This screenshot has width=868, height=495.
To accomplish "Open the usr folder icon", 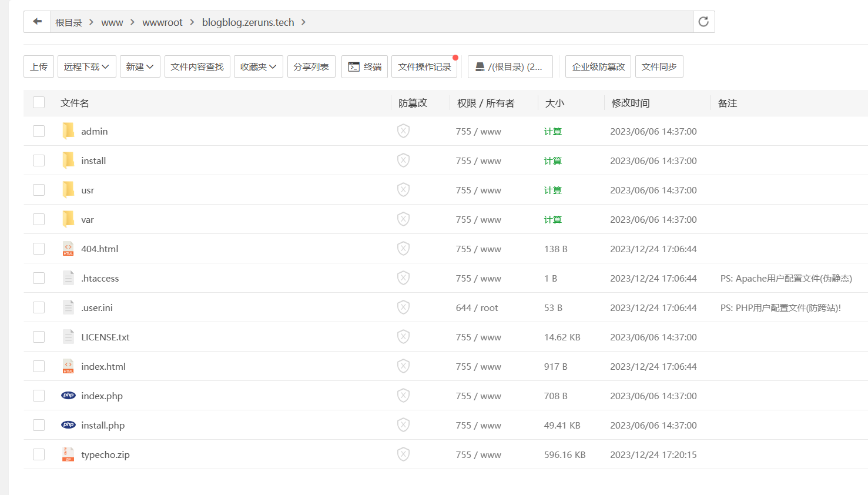I will click(x=68, y=190).
